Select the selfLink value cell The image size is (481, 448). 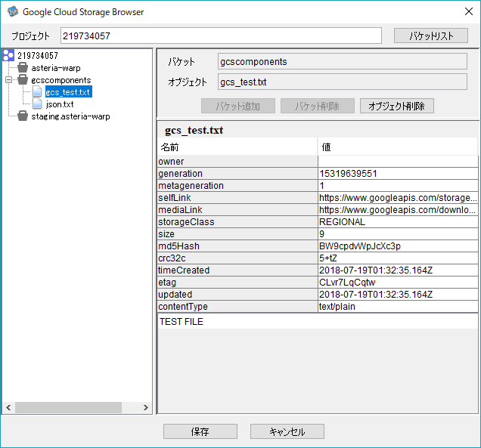point(398,198)
